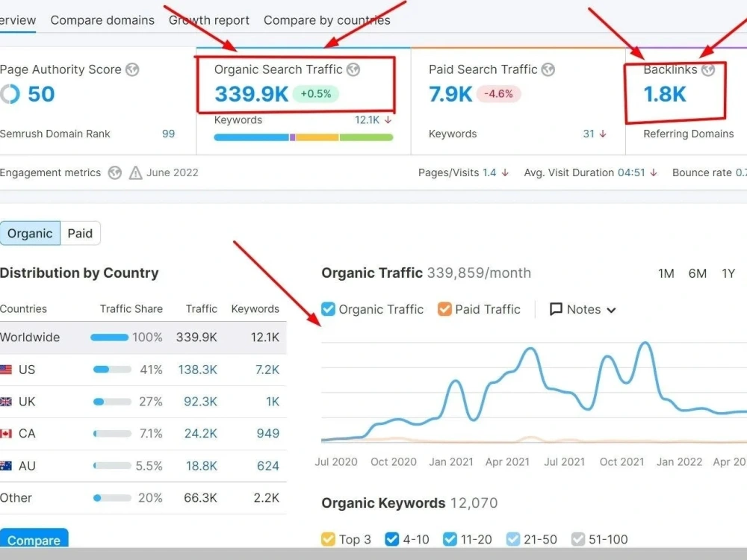Screen dimensions: 747x560
Task: Toggle the Organic Traffic checkbox
Action: [x=328, y=309]
